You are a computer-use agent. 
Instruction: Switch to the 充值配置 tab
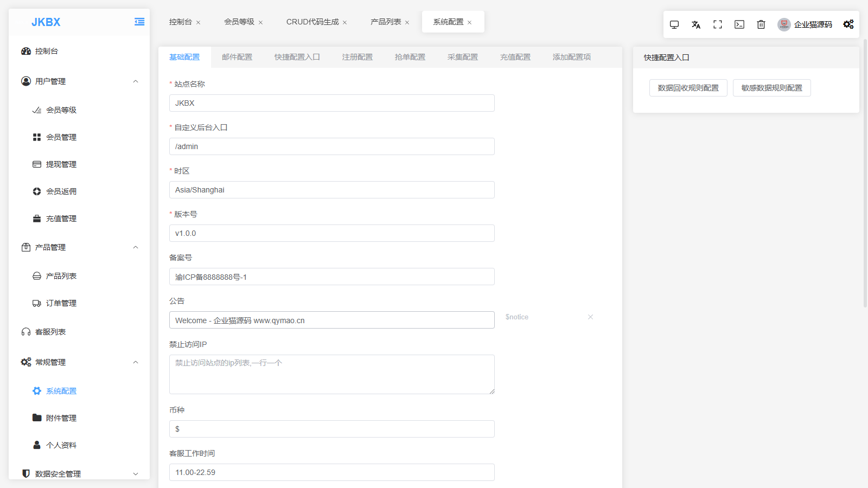click(515, 57)
